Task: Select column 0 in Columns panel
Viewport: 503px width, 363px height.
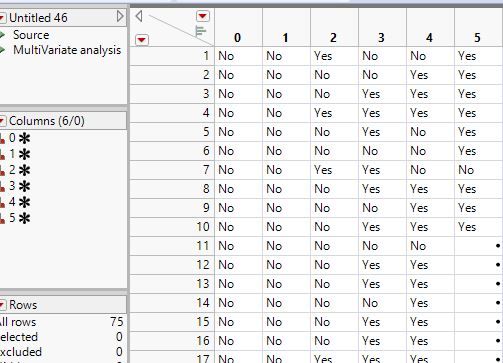Action: 12,138
